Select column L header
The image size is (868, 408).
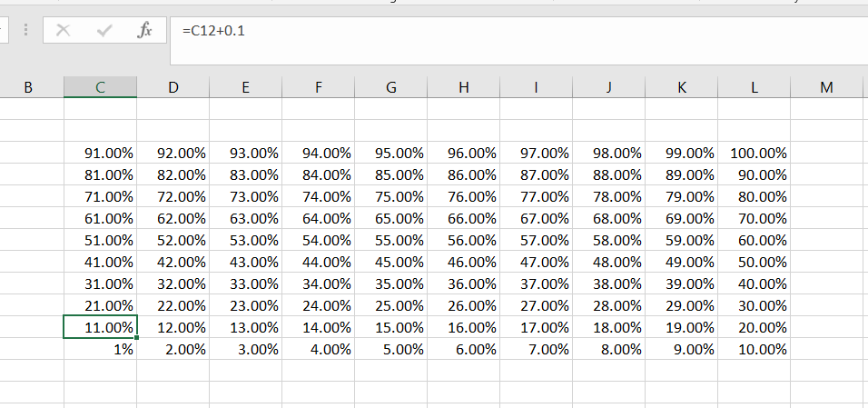pyautogui.click(x=754, y=87)
